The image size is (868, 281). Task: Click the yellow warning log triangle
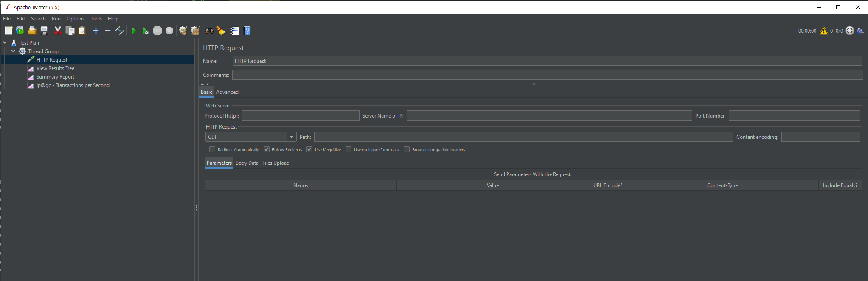pyautogui.click(x=824, y=31)
